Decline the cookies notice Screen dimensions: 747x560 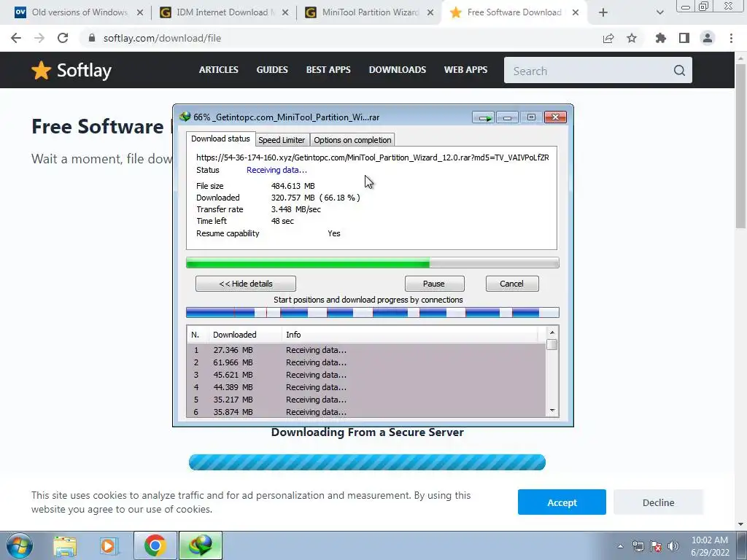coord(659,502)
